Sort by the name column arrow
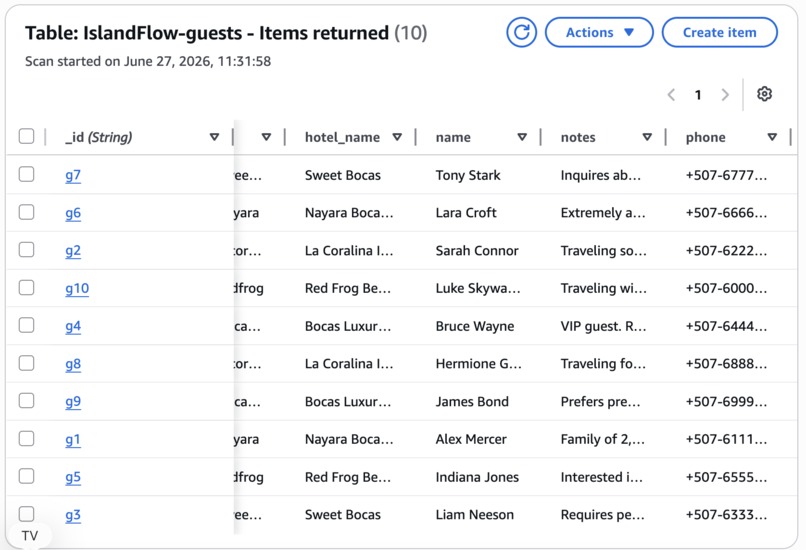This screenshot has width=806, height=550. tap(522, 137)
